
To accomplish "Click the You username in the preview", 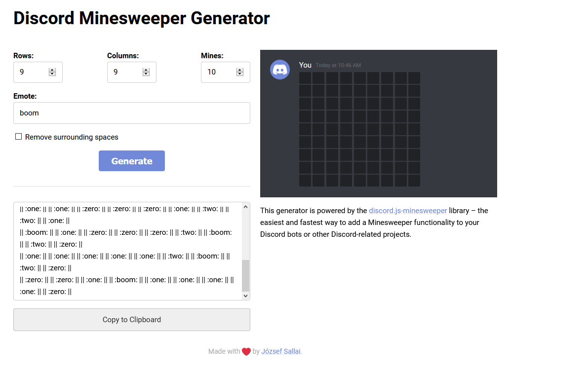I will click(305, 65).
